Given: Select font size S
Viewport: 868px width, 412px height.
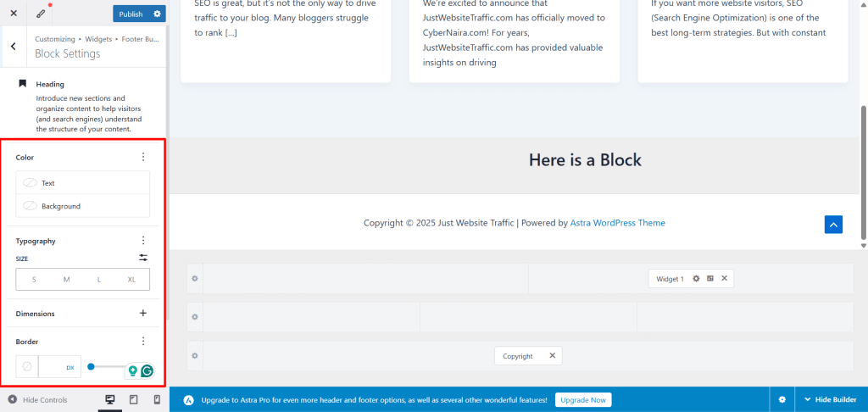Looking at the screenshot, I should (x=34, y=280).
